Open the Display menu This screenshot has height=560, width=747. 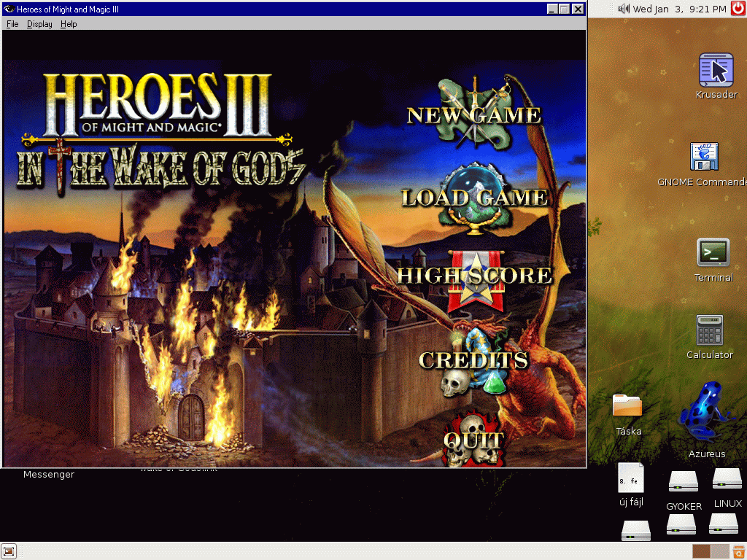tap(39, 24)
